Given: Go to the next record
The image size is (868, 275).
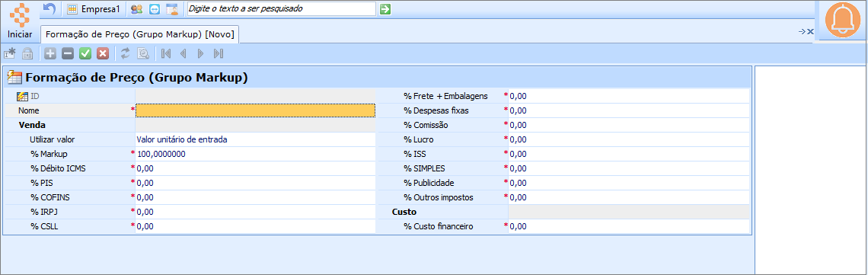Looking at the screenshot, I should (x=200, y=53).
